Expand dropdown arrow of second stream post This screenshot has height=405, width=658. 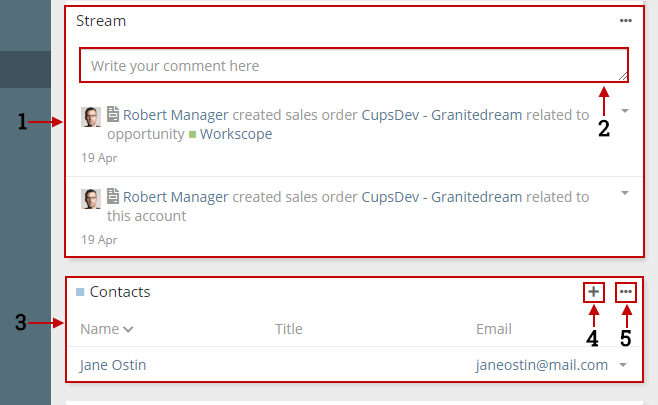(x=625, y=193)
